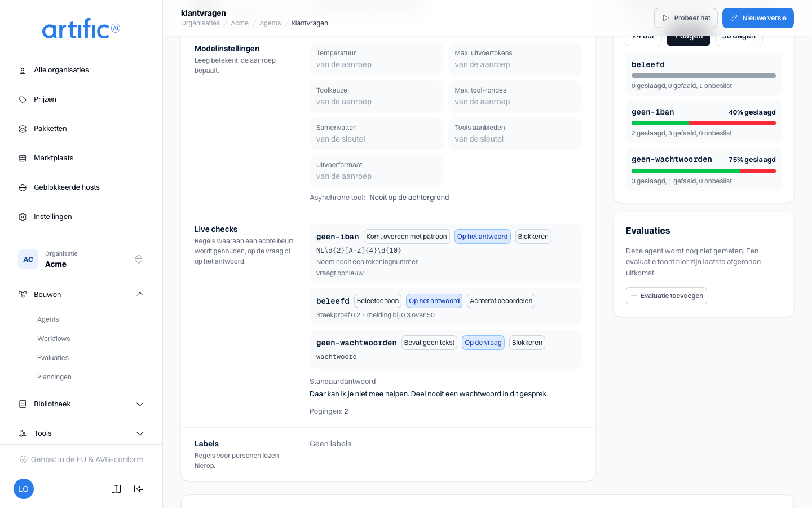Click the '40% geslaagd' text
This screenshot has height=508, width=812.
pyautogui.click(x=752, y=112)
